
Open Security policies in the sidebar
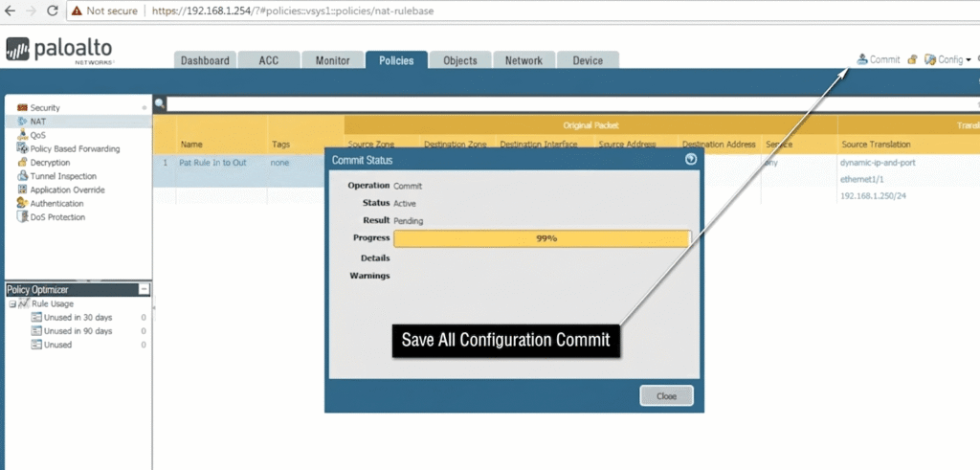(44, 108)
